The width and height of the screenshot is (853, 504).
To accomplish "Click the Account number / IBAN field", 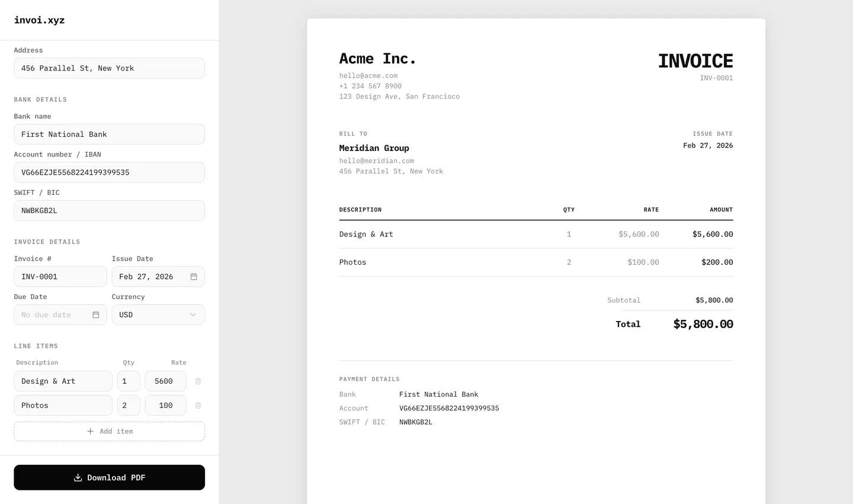I will 110,172.
